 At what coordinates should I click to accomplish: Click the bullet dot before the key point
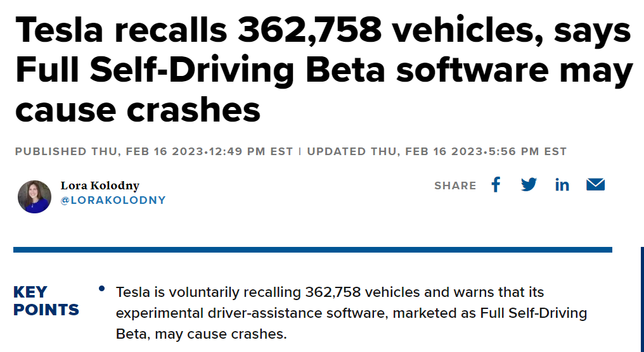tap(101, 289)
